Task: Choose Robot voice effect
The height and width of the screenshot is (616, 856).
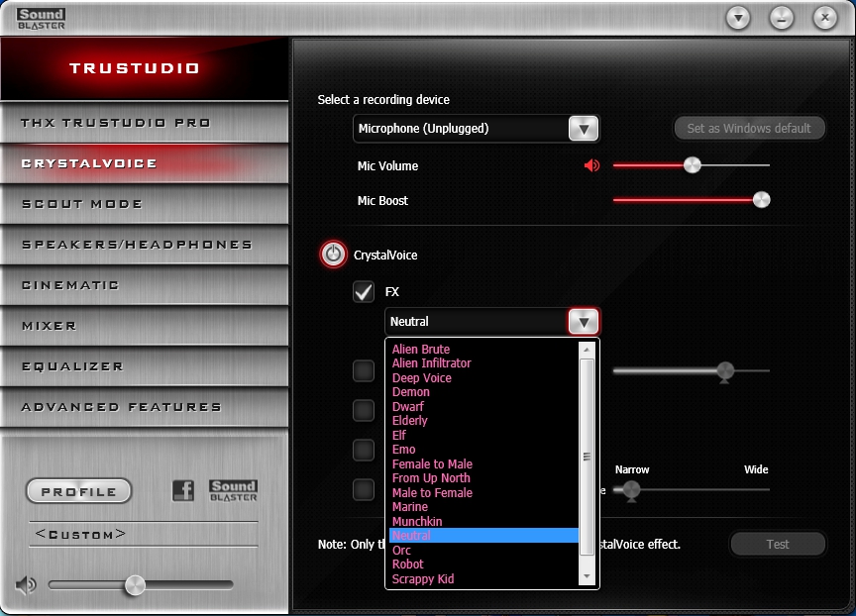Action: pos(407,565)
